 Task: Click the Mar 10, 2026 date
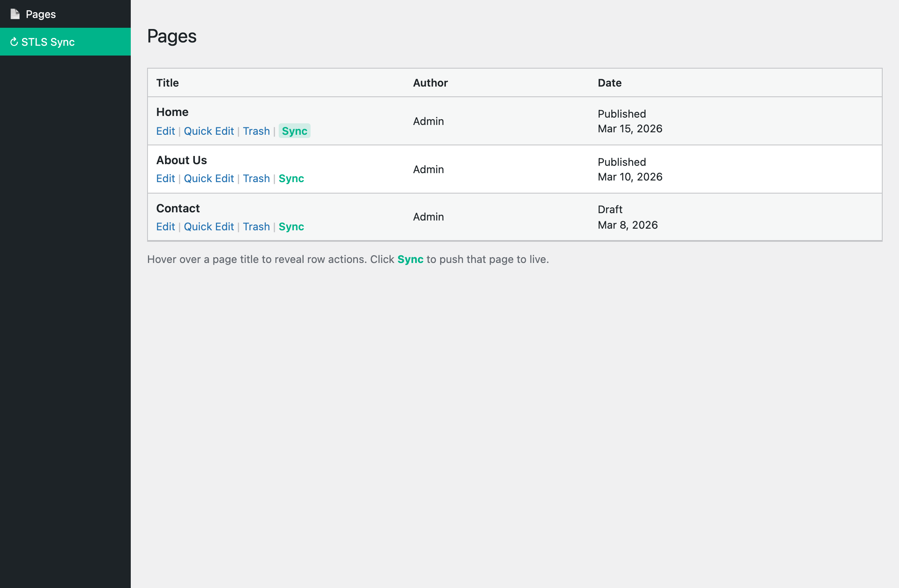630,177
